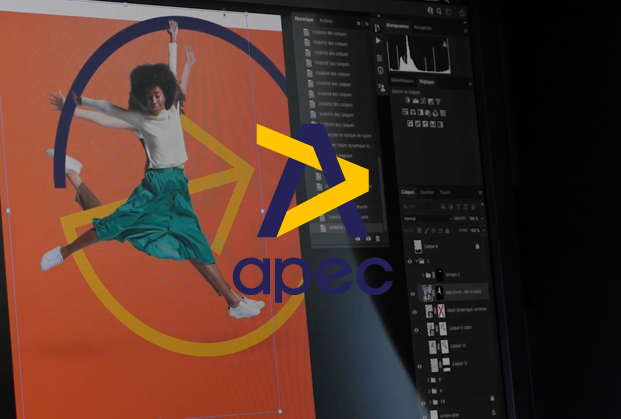Viewport: 621px width, 419px height.
Task: Expand the group B folder
Action: [428, 380]
